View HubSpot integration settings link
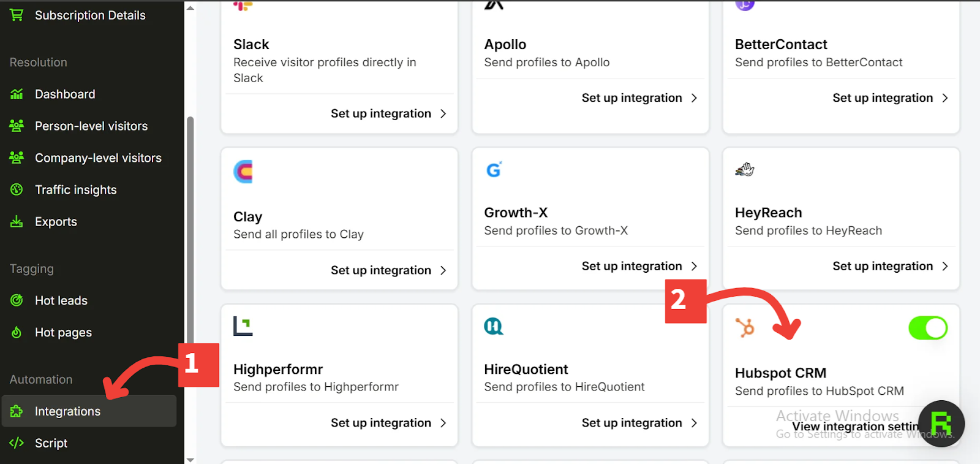Screen dimensions: 980x464 [855, 426]
